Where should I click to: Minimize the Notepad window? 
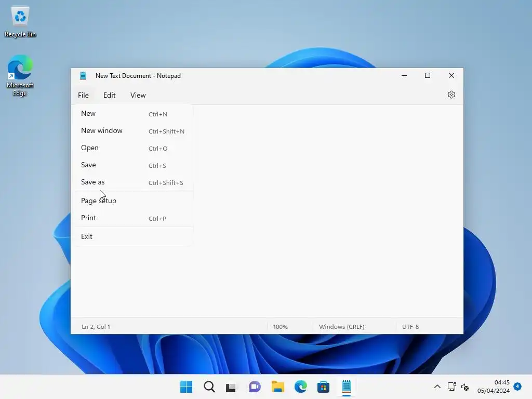coord(404,76)
